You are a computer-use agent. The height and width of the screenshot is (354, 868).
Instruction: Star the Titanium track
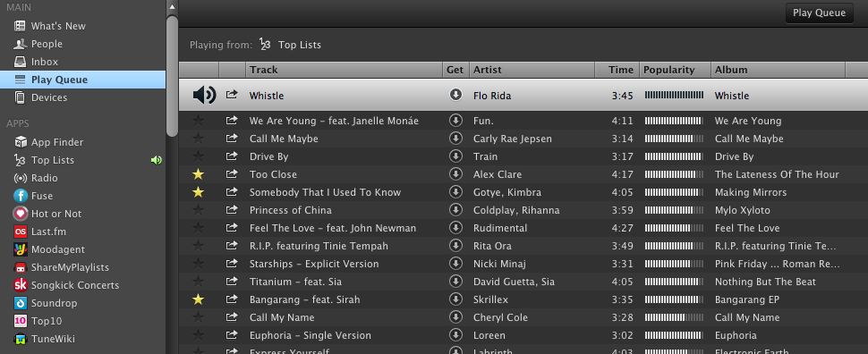click(198, 282)
